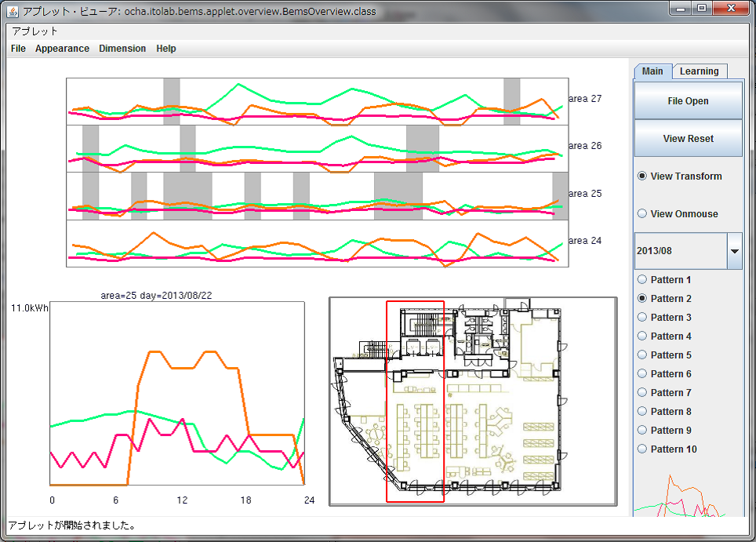
Task: Select Pattern 10 radio button
Action: click(x=643, y=449)
